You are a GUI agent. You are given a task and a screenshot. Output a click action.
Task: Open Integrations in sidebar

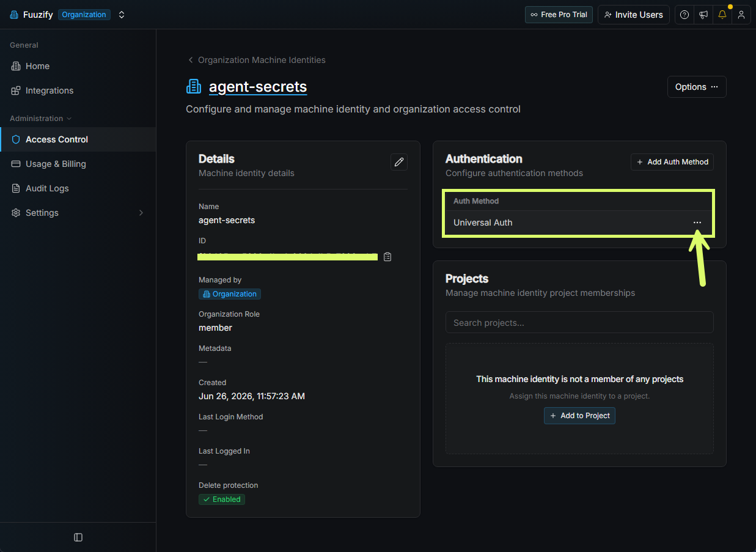78,90
